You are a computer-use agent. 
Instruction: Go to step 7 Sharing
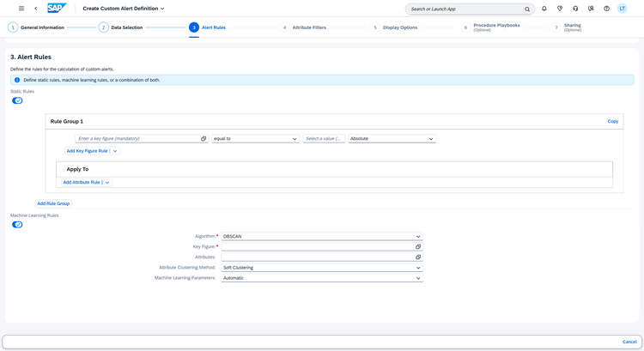click(x=567, y=27)
